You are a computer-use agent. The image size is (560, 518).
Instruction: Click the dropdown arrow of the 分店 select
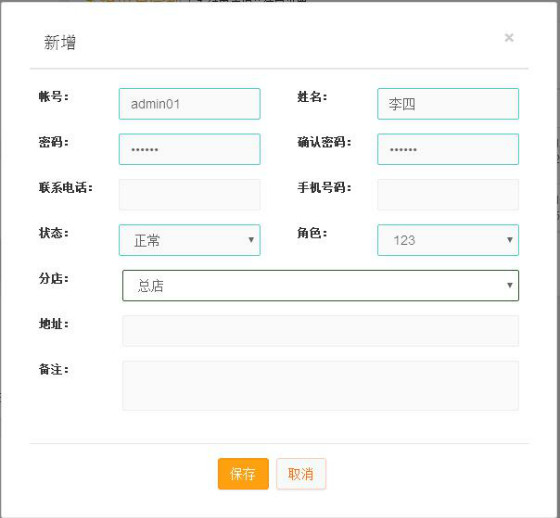click(x=510, y=285)
